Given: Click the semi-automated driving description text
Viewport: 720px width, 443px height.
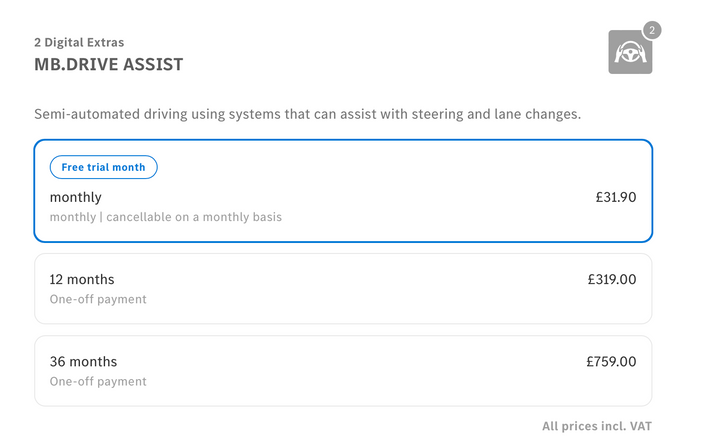Looking at the screenshot, I should 307,114.
